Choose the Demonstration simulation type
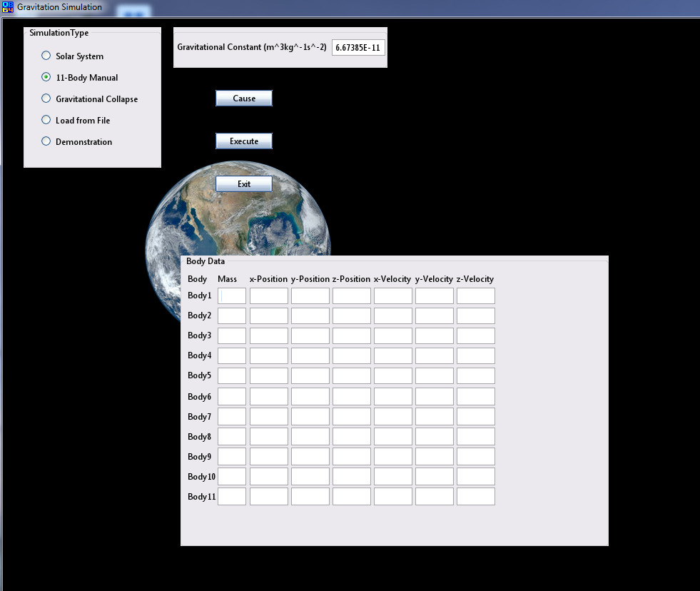The image size is (700, 591). (46, 141)
